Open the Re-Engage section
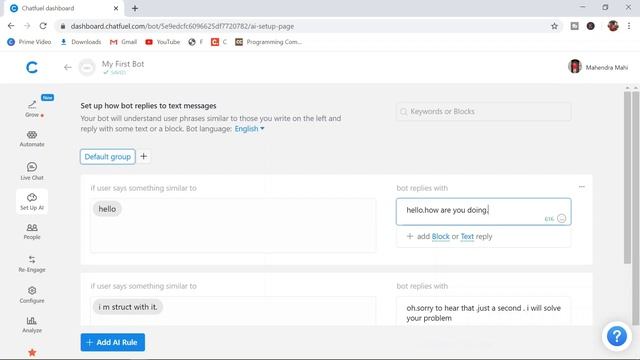This screenshot has width=640, height=360. coord(32,264)
